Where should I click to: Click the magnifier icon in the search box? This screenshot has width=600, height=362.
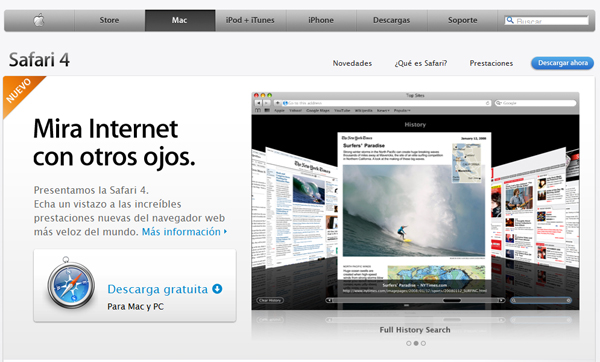[x=510, y=20]
